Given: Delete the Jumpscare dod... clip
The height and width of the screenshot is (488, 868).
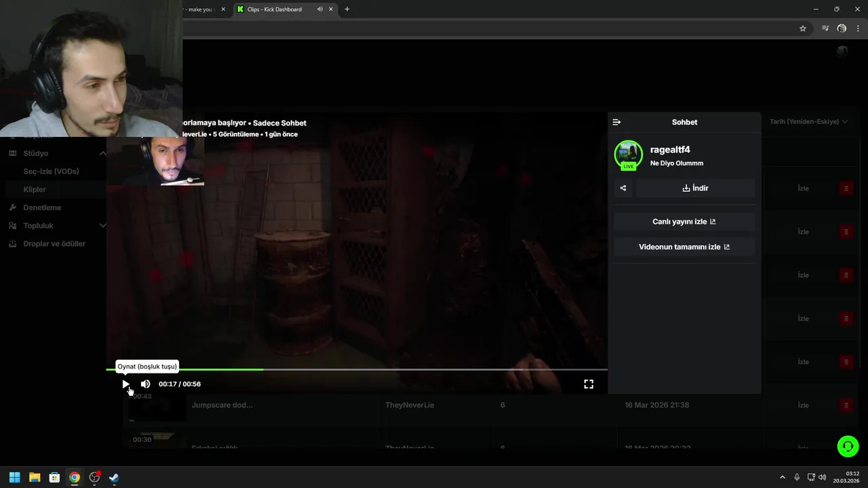Looking at the screenshot, I should (846, 405).
